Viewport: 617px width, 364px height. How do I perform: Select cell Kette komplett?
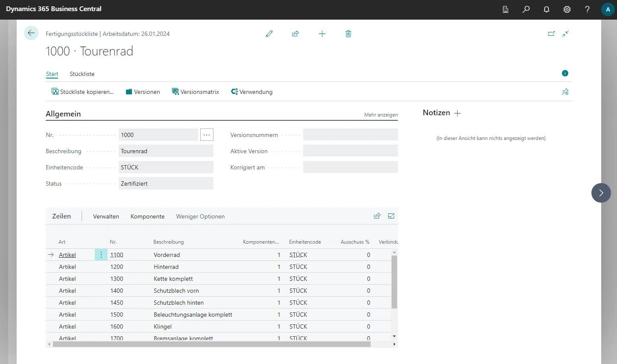coord(173,279)
